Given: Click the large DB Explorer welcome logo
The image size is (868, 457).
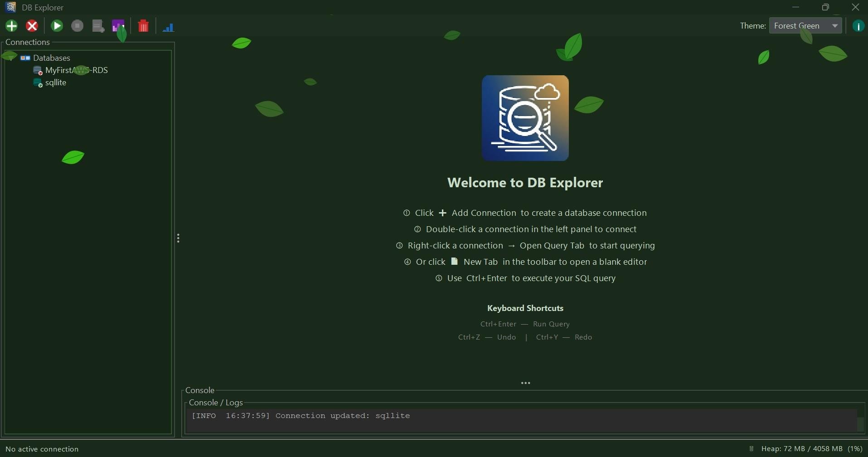Looking at the screenshot, I should [x=525, y=118].
